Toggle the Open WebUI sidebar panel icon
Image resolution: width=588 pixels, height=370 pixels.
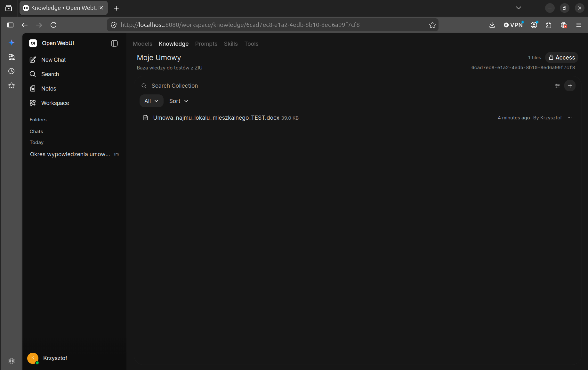click(x=114, y=44)
